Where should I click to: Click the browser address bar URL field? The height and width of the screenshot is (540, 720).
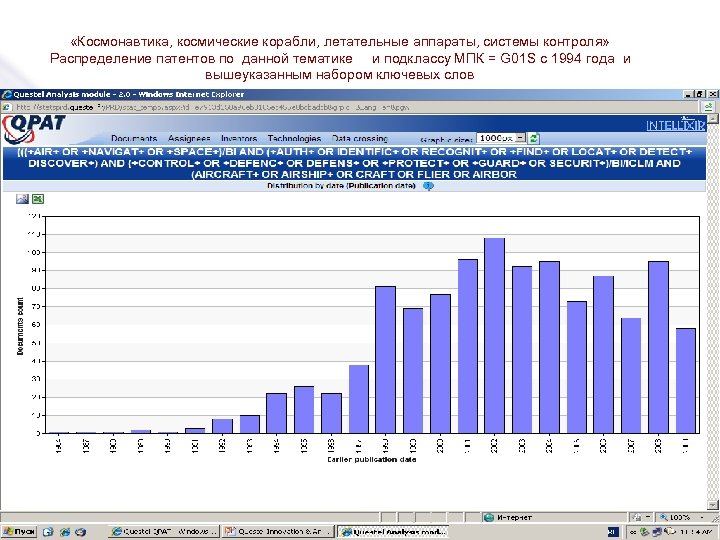[354, 107]
